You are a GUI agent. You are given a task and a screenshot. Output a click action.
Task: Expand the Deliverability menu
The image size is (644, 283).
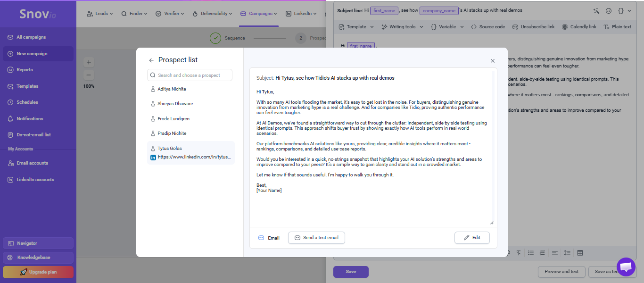click(212, 14)
